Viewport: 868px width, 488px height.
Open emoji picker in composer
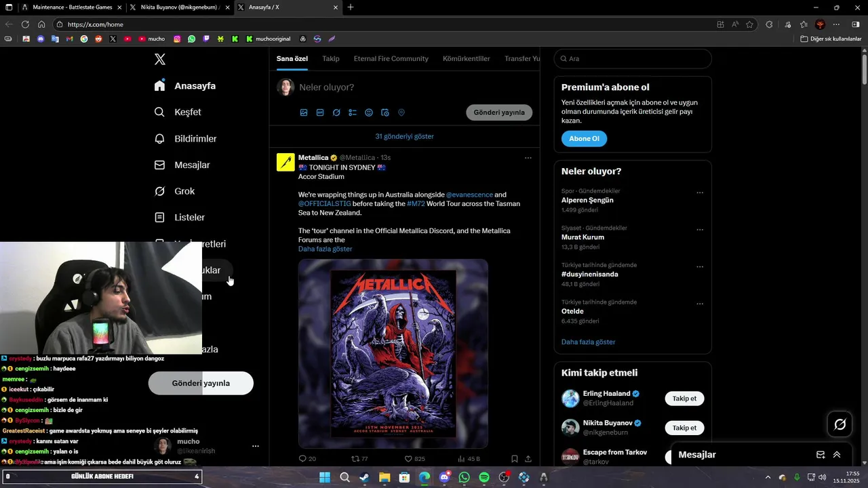369,113
